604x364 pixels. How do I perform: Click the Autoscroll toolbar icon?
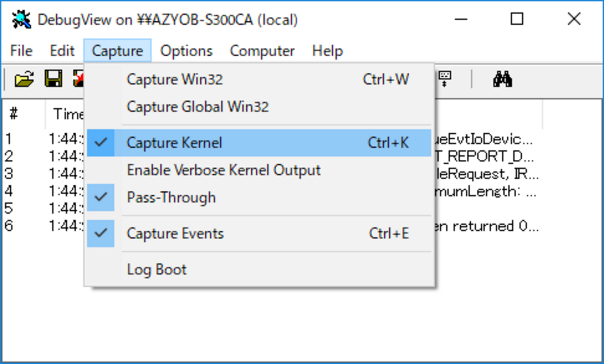(445, 80)
